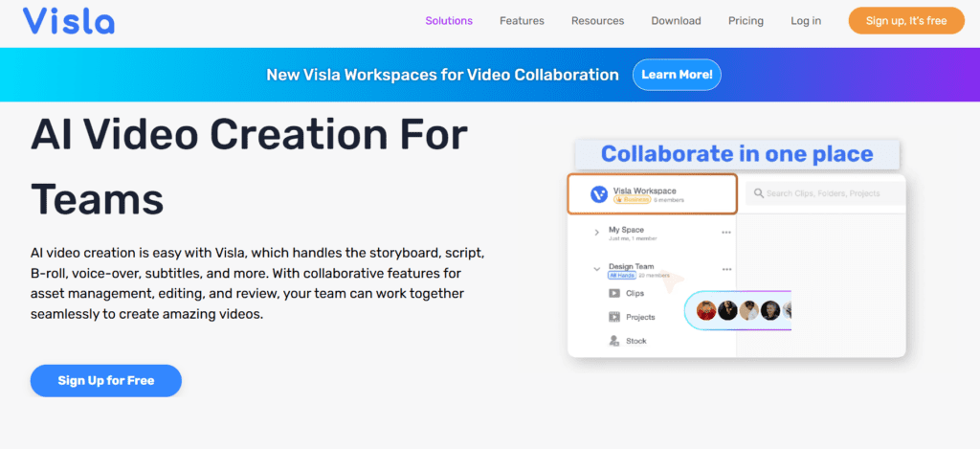This screenshot has height=449, width=980.
Task: Open the Solutions menu
Action: [449, 21]
